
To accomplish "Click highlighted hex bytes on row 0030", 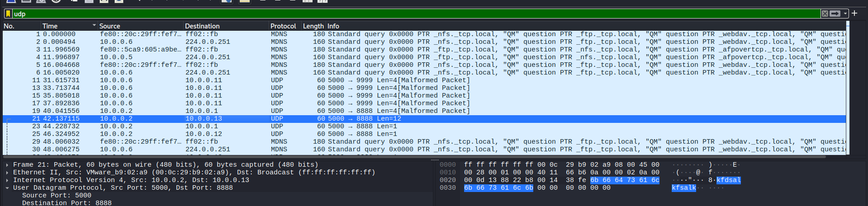I will 498,188.
